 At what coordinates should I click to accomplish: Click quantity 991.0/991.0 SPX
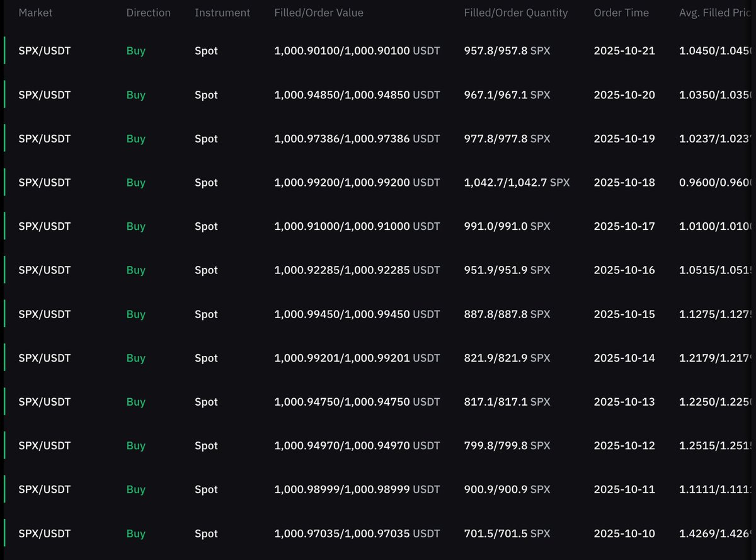coord(507,226)
